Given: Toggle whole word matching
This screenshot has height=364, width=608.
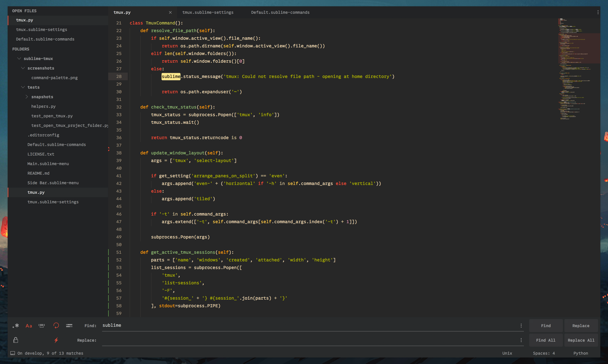Looking at the screenshot, I should click(42, 325).
